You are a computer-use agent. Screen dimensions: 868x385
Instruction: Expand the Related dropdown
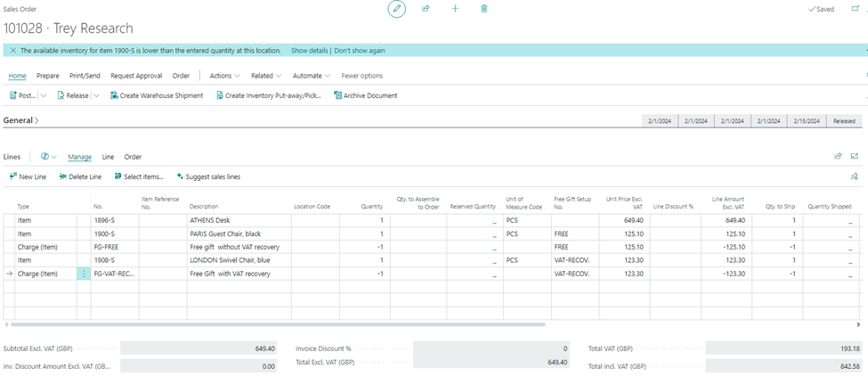(x=266, y=76)
